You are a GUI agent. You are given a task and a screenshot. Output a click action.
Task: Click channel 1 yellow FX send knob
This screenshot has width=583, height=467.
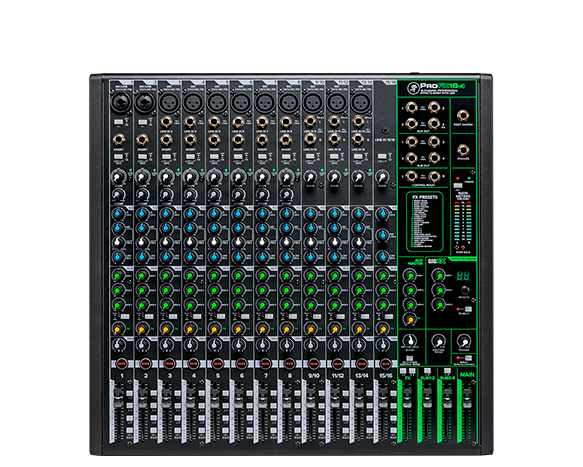click(x=117, y=329)
